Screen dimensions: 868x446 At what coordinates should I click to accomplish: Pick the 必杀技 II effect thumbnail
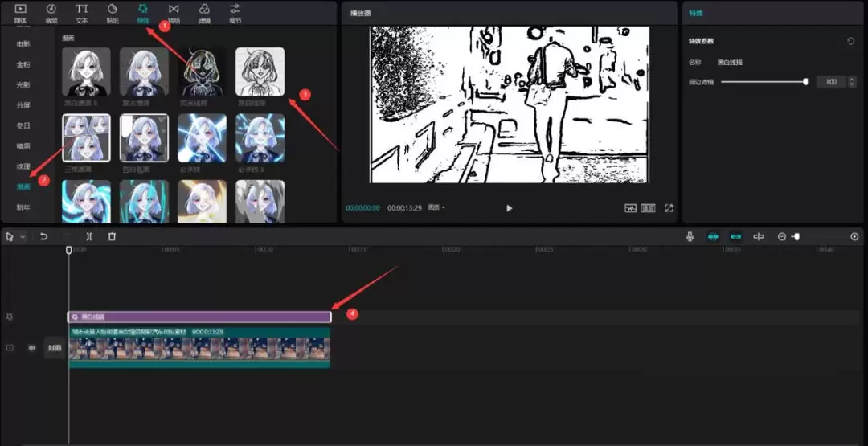click(x=260, y=137)
